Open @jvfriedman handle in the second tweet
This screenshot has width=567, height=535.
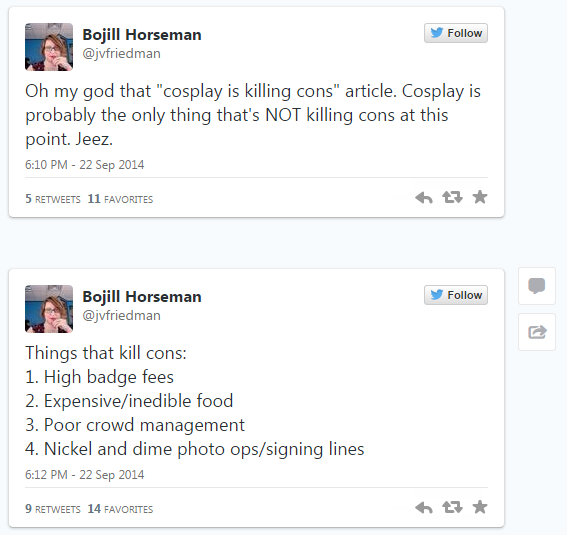122,315
